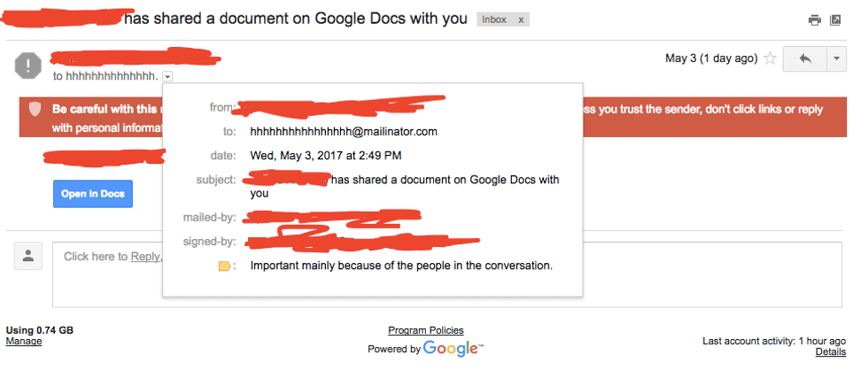Remove the Inbox label with x
The width and height of the screenshot is (868, 386).
tap(521, 19)
